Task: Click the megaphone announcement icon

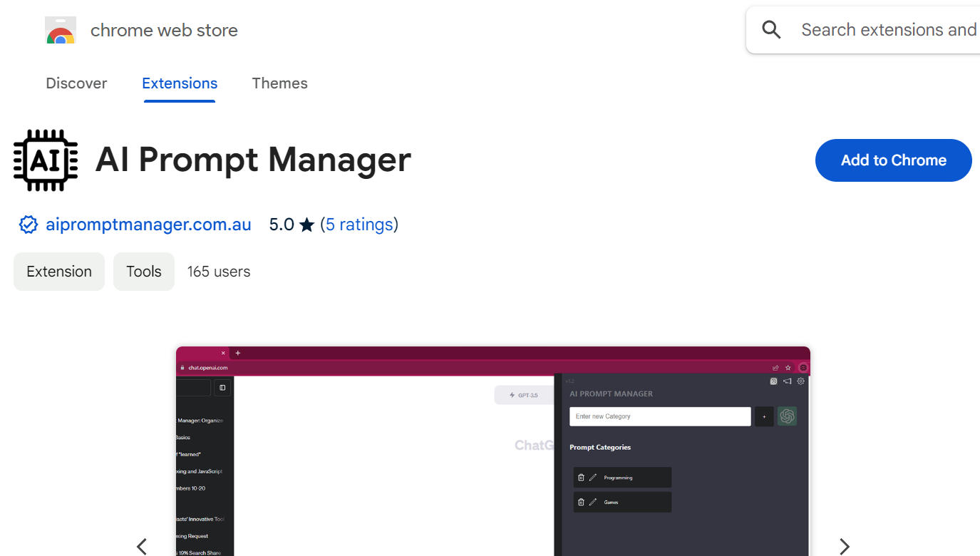Action: point(788,382)
